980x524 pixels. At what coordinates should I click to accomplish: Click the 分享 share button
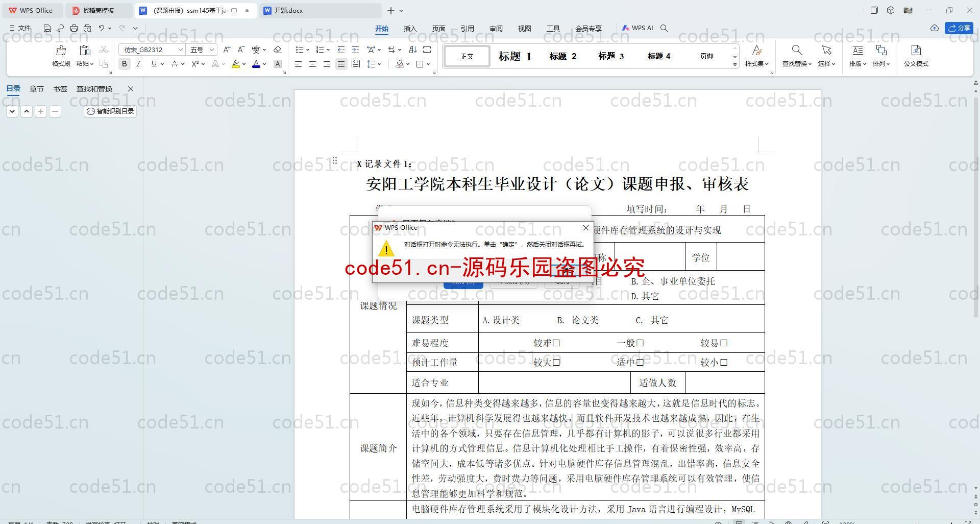click(x=959, y=28)
